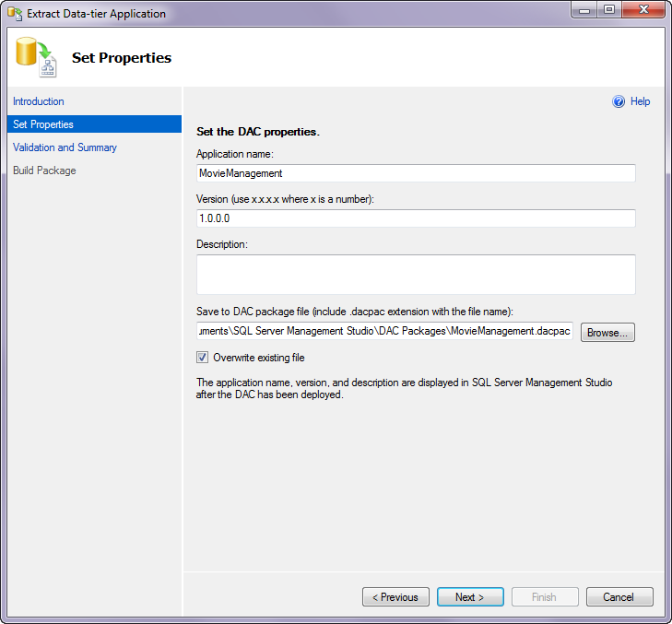Click the database extract wizard header icon

[37, 57]
